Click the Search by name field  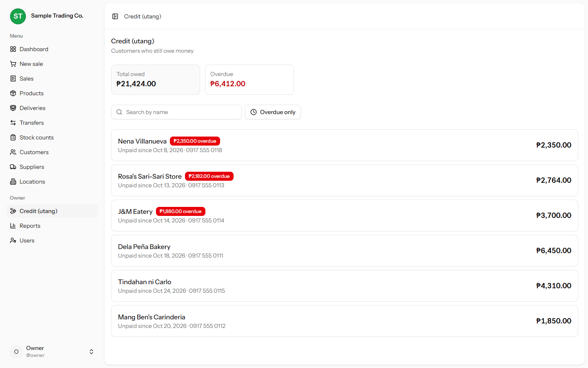176,112
